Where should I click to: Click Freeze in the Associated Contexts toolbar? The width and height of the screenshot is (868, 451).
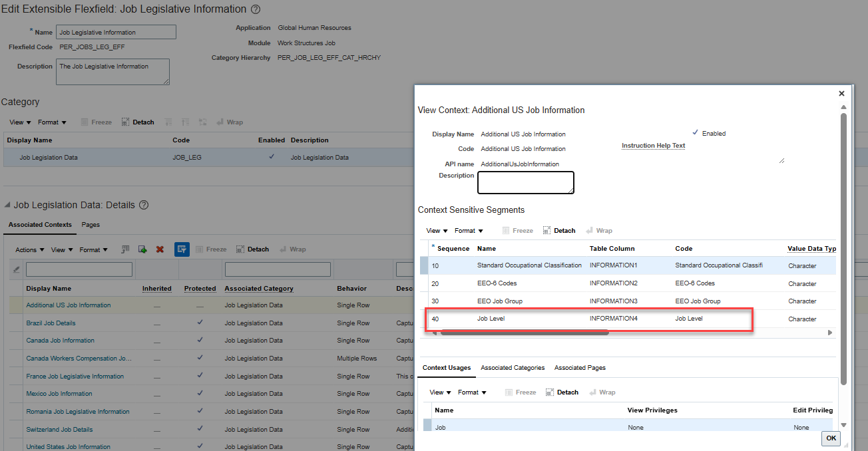pos(211,249)
